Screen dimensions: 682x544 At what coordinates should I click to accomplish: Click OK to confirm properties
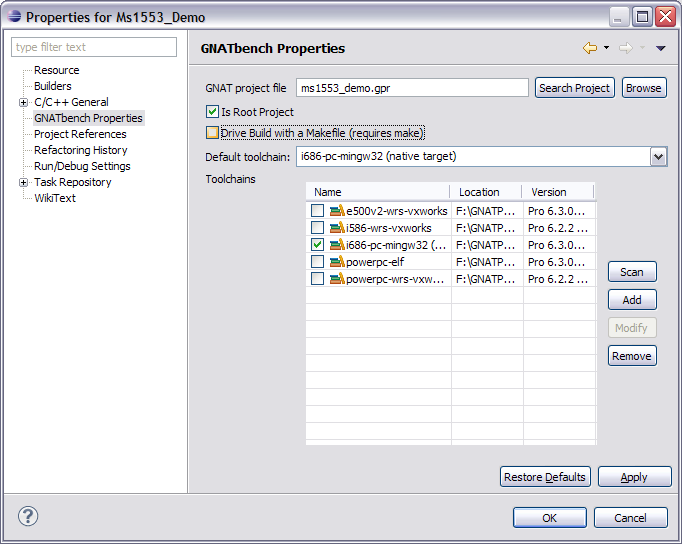pyautogui.click(x=549, y=517)
